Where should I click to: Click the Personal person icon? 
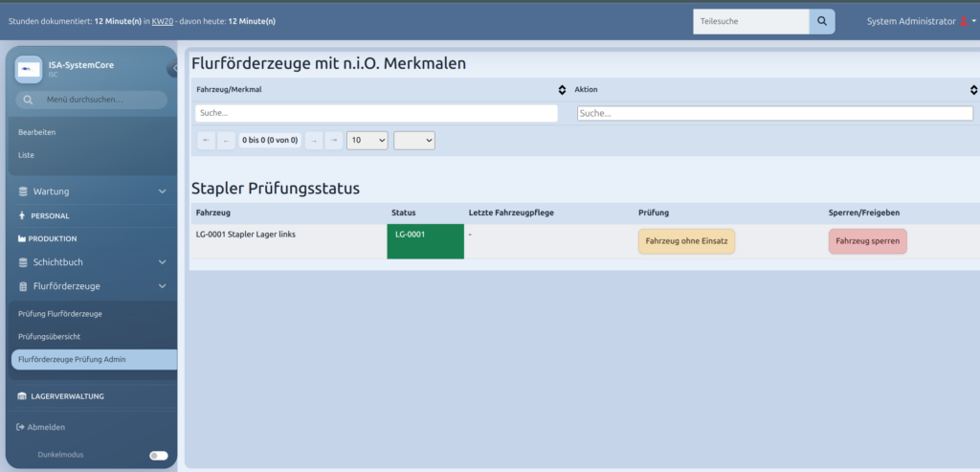(22, 215)
